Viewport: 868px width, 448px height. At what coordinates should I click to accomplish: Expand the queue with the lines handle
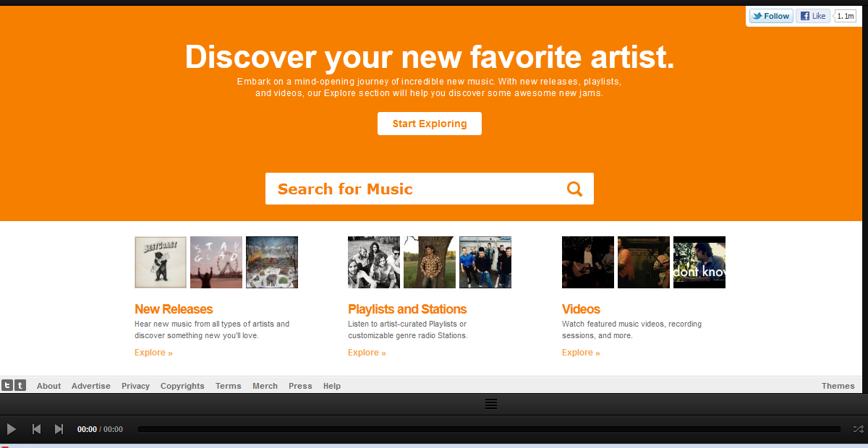491,404
